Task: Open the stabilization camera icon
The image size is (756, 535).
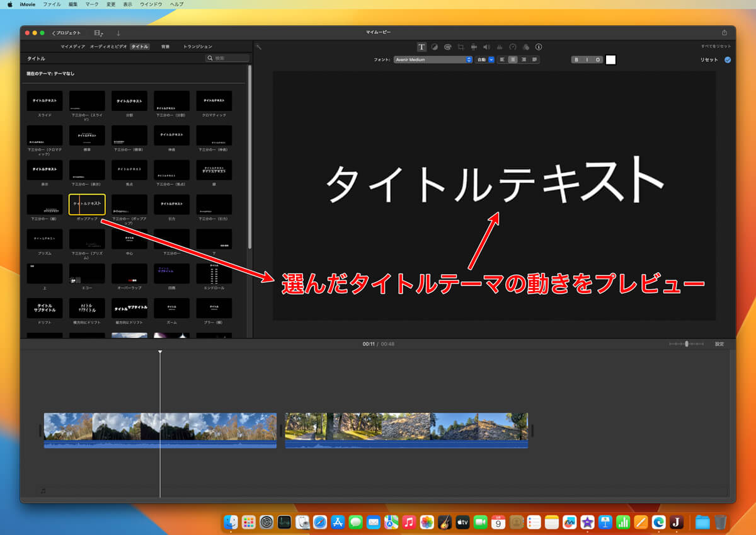Action: (473, 47)
